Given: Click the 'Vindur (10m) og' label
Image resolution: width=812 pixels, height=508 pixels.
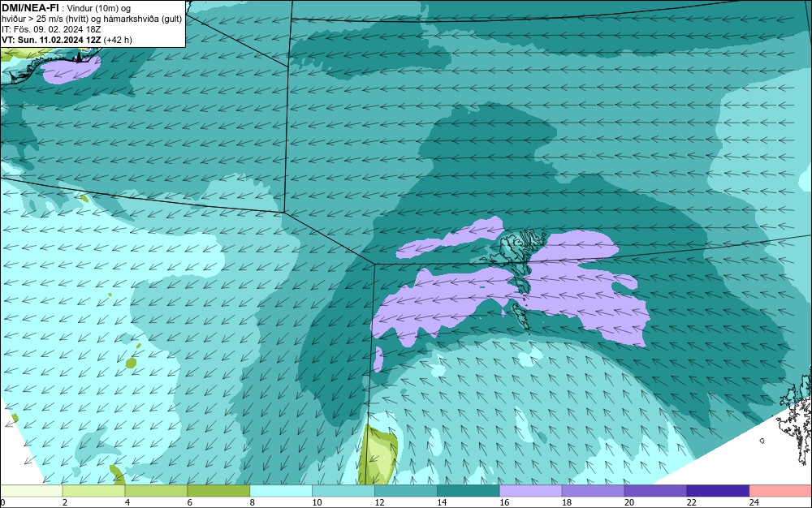Looking at the screenshot, I should pos(99,8).
